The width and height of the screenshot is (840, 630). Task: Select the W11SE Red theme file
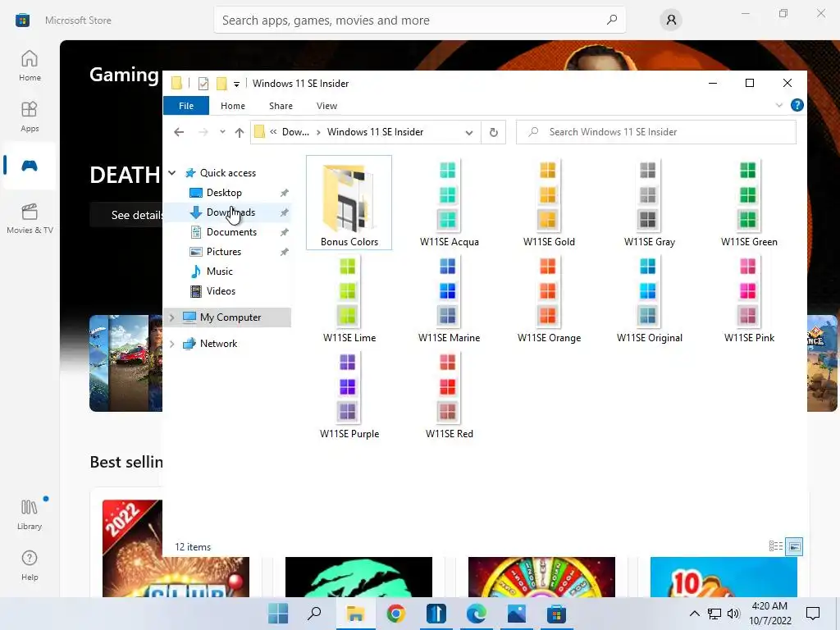tap(449, 395)
